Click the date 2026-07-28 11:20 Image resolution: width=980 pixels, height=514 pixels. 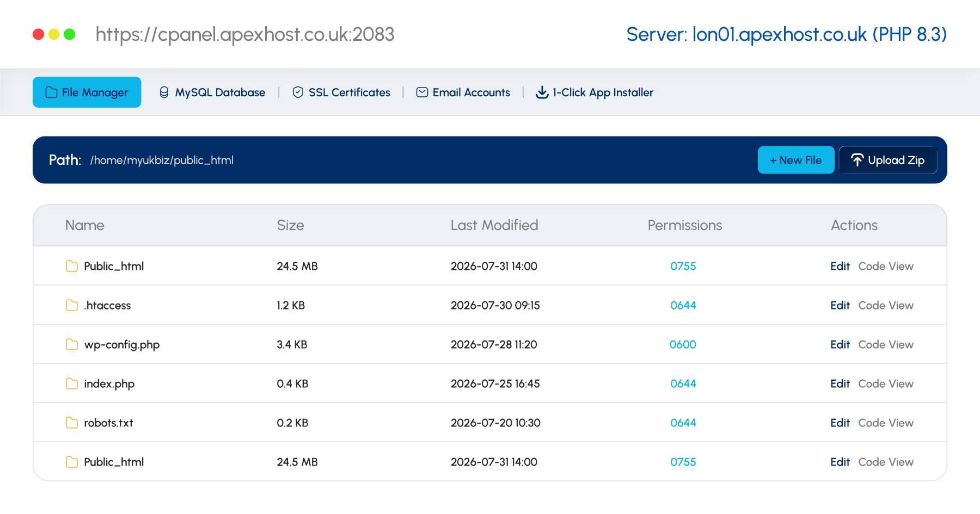[494, 344]
